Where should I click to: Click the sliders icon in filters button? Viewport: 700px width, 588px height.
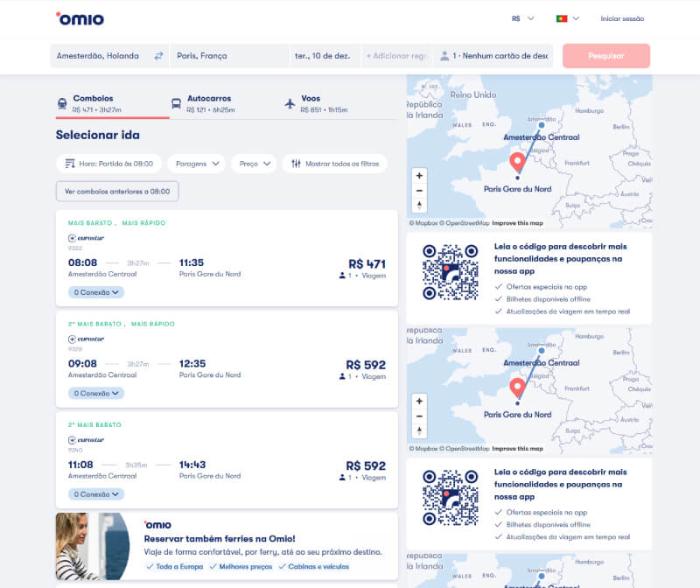296,164
